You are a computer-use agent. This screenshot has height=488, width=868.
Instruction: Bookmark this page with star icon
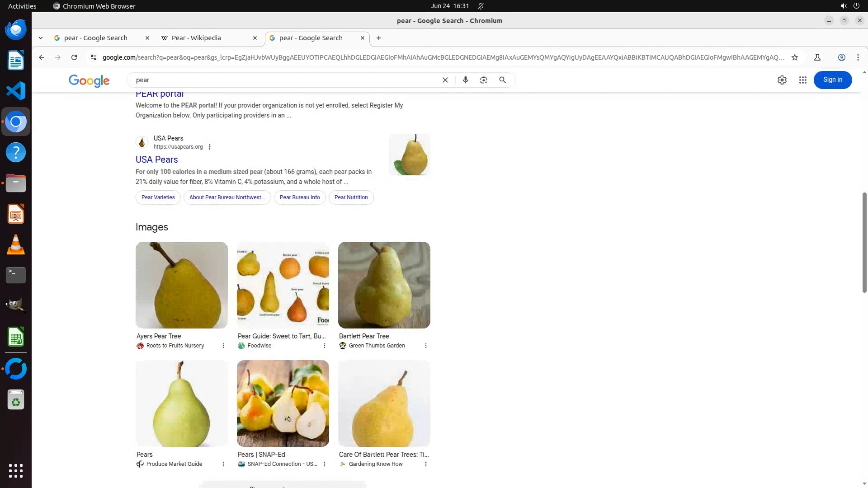tap(794, 57)
